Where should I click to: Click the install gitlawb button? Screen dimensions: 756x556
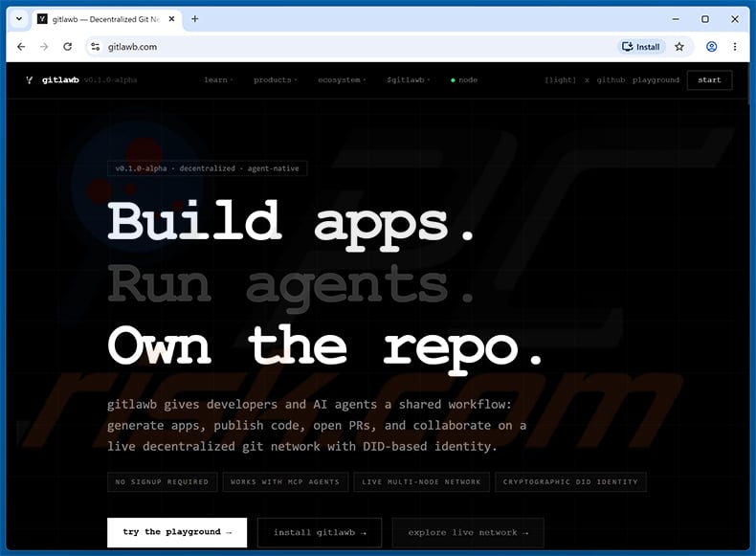tap(320, 532)
